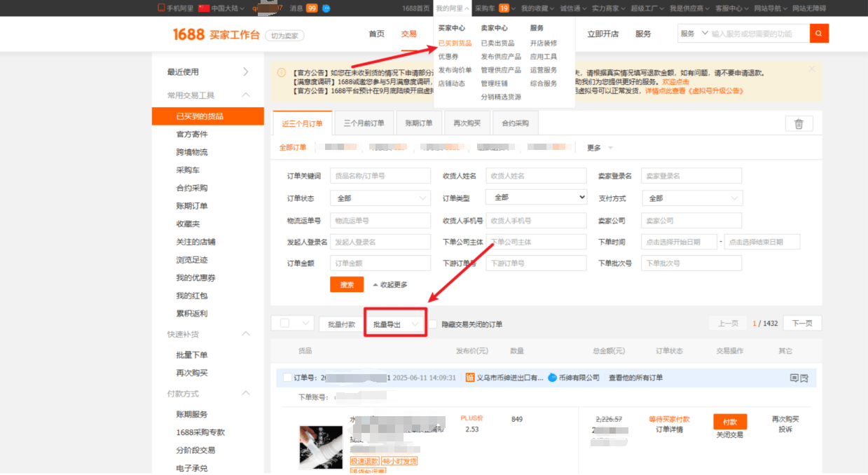The width and height of the screenshot is (868, 475).
Task: Click the 订单关键词 input field
Action: pos(380,176)
